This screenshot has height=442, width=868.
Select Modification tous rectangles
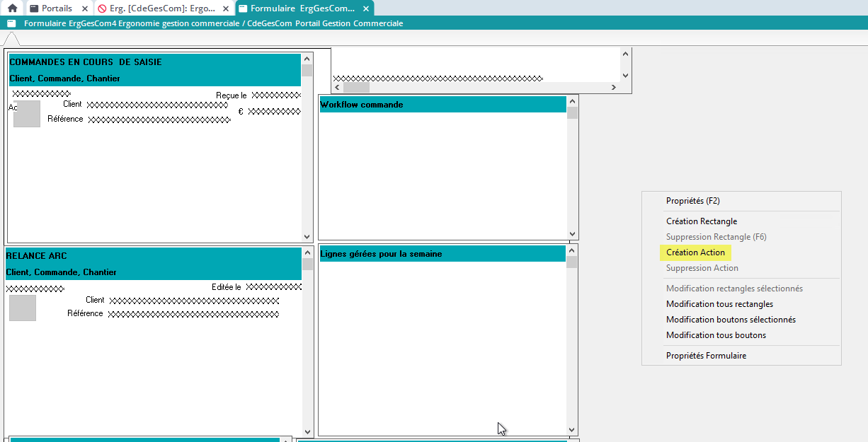pyautogui.click(x=719, y=304)
